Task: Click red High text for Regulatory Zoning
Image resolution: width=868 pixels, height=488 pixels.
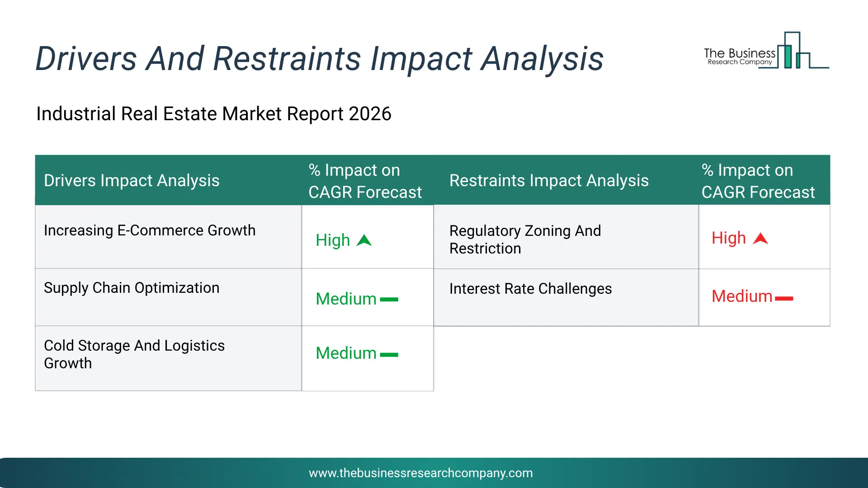Action: pyautogui.click(x=729, y=238)
